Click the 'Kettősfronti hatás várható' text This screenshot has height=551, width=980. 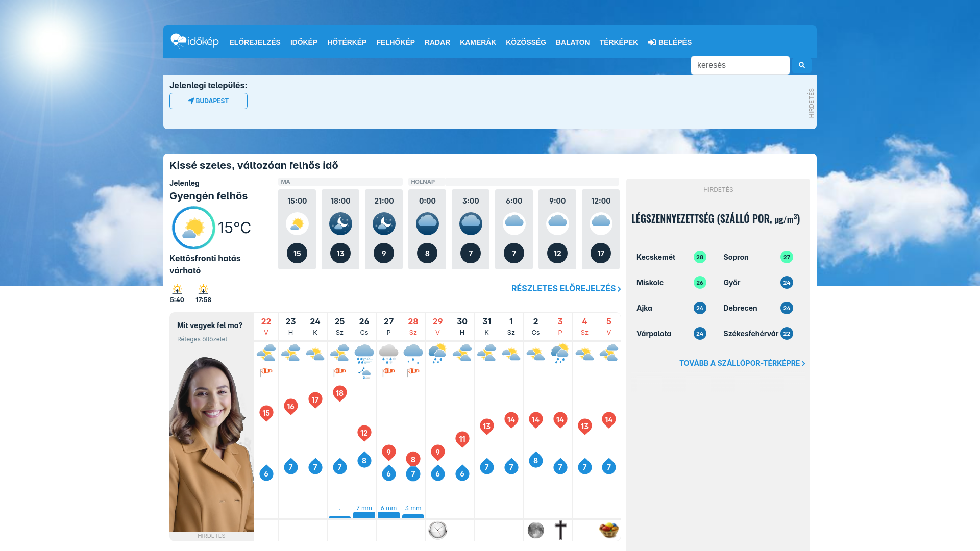click(205, 264)
